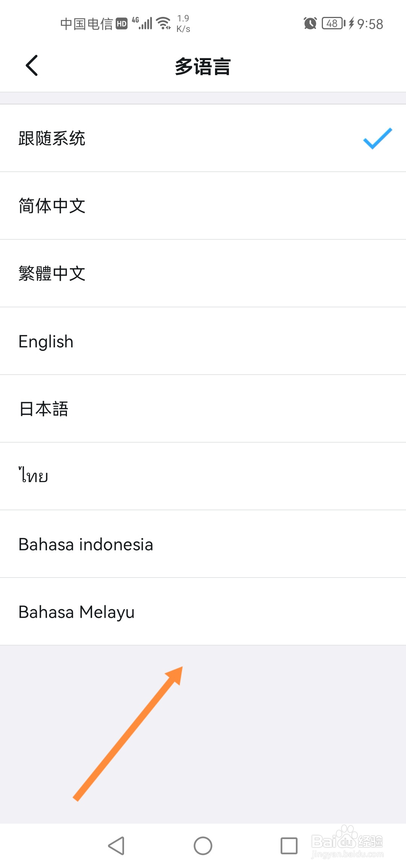Tap the Wi-Fi signal status icon
This screenshot has width=406, height=868.
click(164, 23)
